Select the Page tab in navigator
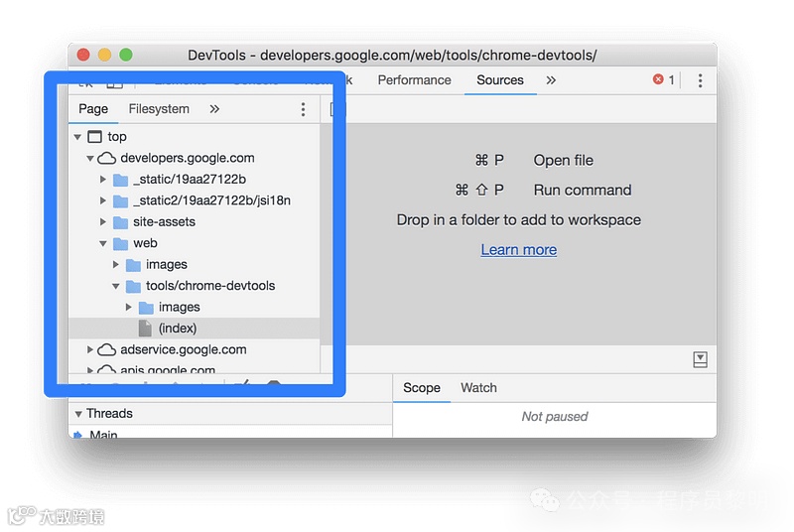Screen dimensions: 794x532 pos(93,109)
